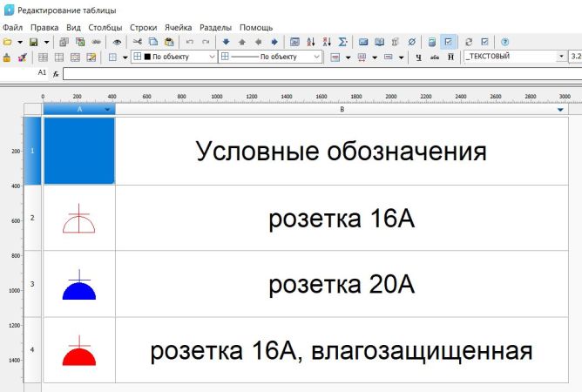Click the lock icon in second toolbar
Viewport: 582px width, 392px height.
[7, 57]
